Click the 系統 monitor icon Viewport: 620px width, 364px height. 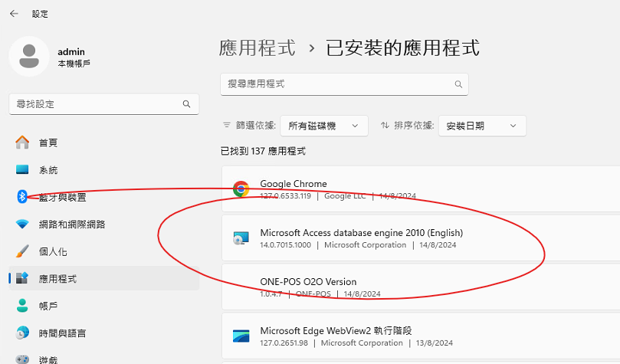[x=22, y=169]
